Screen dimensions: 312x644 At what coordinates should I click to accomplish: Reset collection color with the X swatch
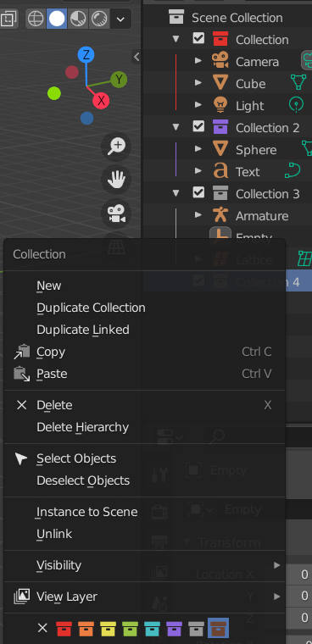[42, 628]
